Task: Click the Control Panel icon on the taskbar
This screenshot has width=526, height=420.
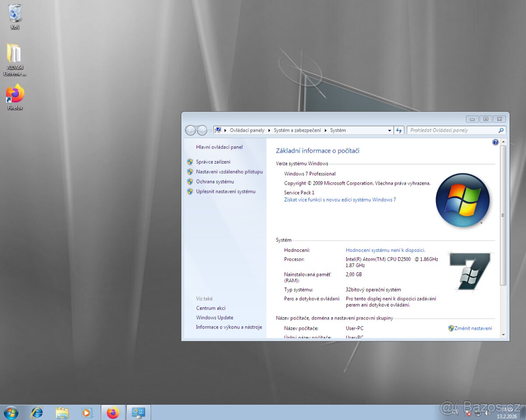Action: click(x=139, y=412)
